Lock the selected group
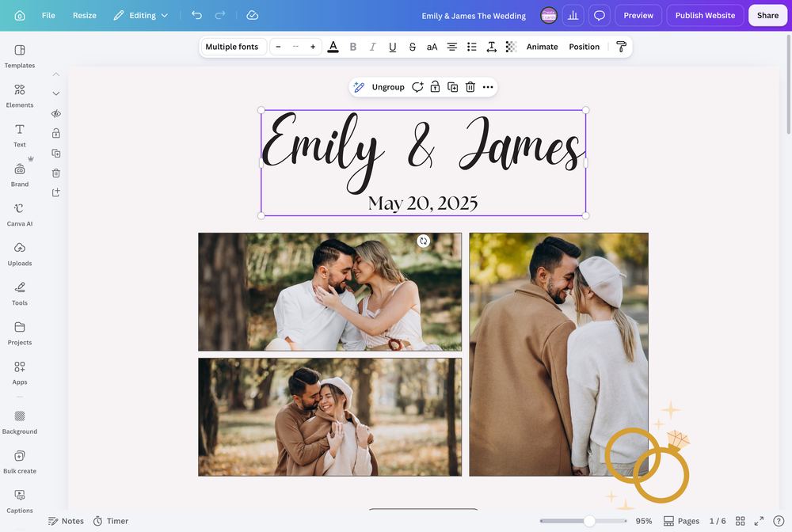Screen dimensions: 792x532 [435, 87]
